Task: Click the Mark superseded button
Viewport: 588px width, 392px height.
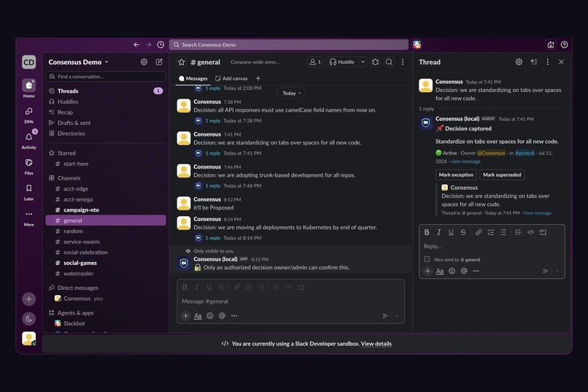Action: coord(502,174)
